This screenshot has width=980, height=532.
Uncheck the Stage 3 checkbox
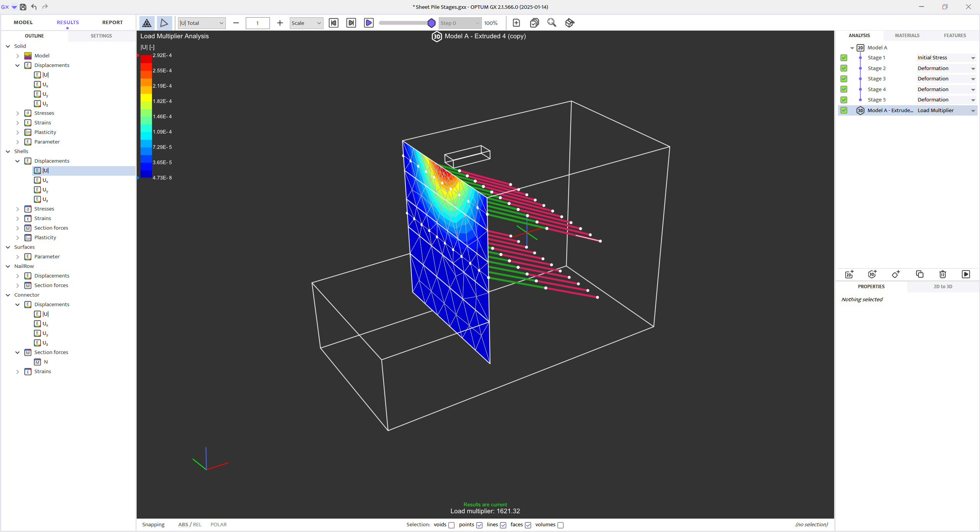(844, 79)
